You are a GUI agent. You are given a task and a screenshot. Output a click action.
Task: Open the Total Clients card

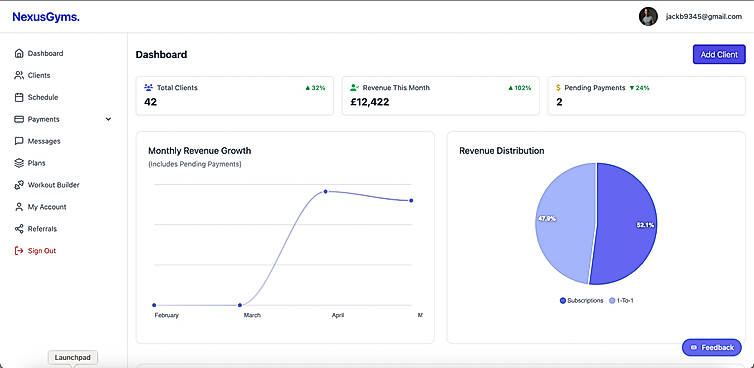click(x=235, y=96)
